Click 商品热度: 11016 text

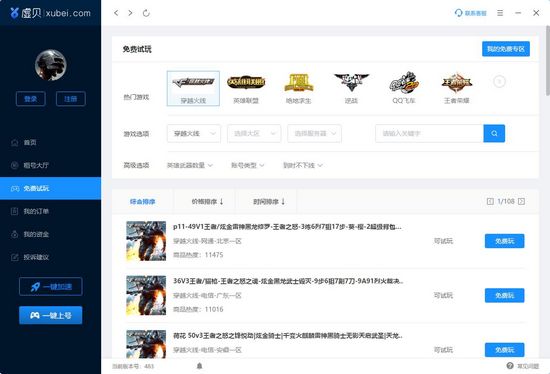[x=198, y=309]
